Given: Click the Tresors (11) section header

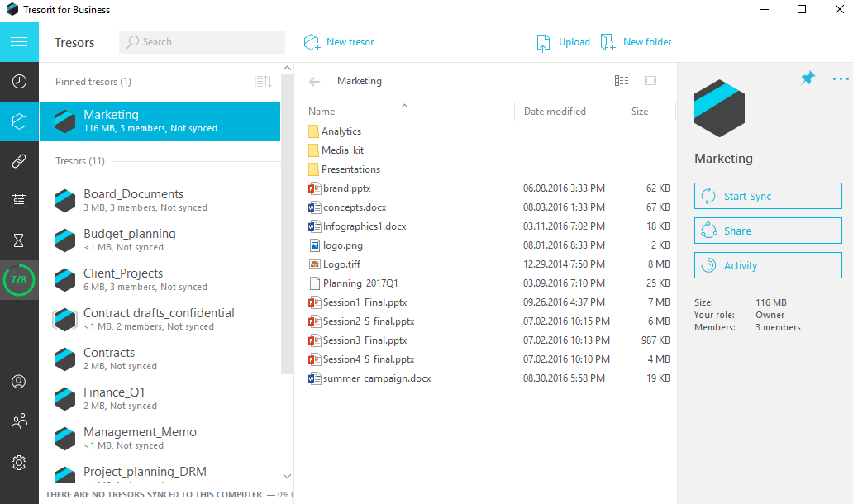Looking at the screenshot, I should pyautogui.click(x=80, y=161).
